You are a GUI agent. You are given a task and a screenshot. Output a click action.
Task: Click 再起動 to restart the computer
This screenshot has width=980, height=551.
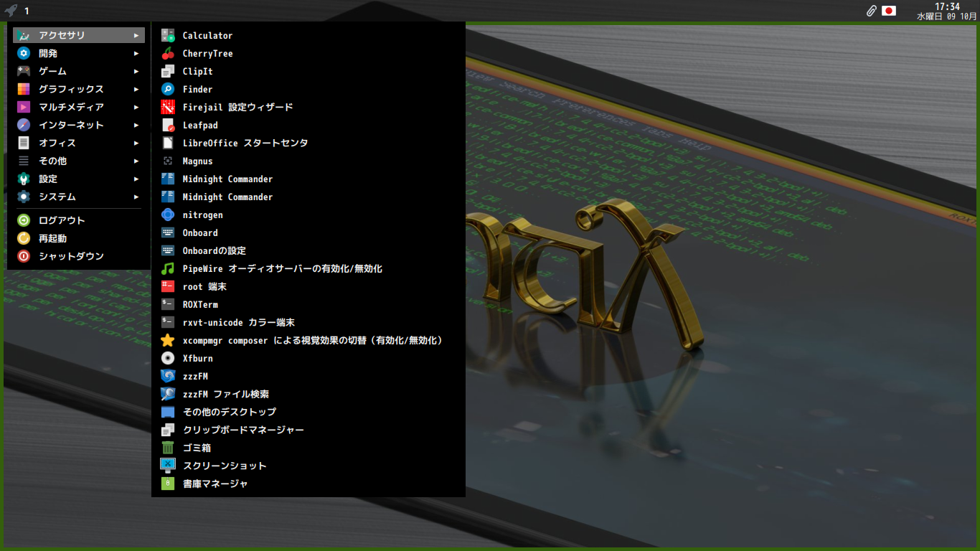pyautogui.click(x=79, y=238)
